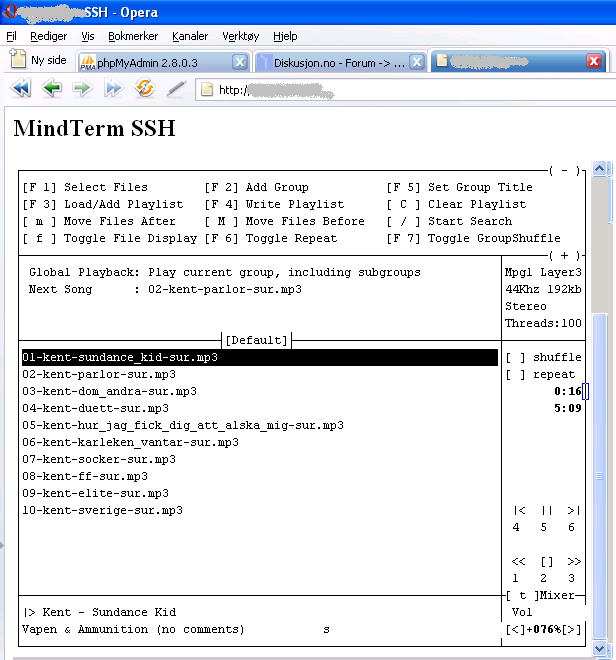Select 08-kent-ff-sur.mp3
The height and width of the screenshot is (660, 616).
[x=85, y=476]
